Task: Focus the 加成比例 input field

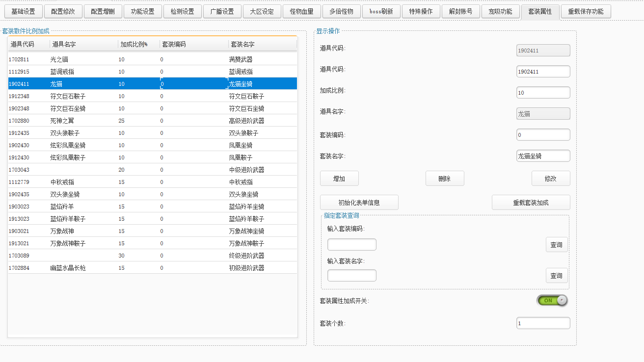Action: click(543, 93)
